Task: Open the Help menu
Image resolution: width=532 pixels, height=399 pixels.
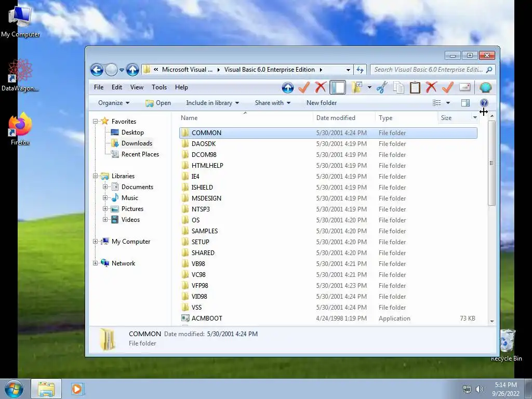Action: point(181,87)
